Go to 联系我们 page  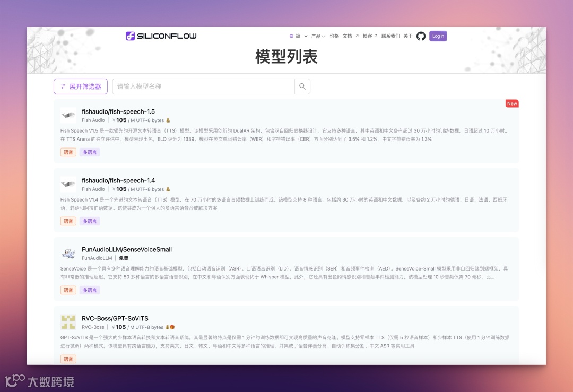[390, 36]
